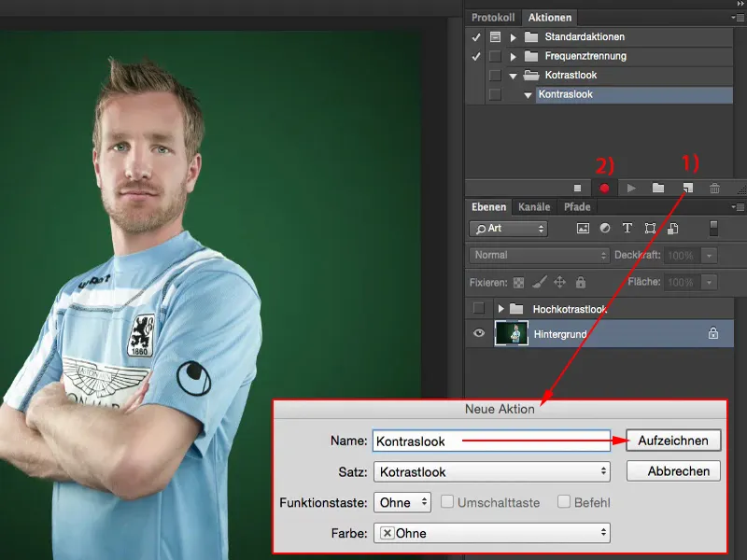Collapse Kotrastlook set
This screenshot has width=747, height=560.
(513, 76)
